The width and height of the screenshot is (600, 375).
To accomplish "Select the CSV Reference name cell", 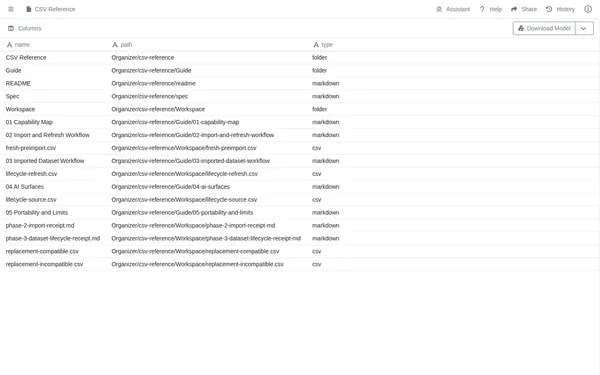I will coord(26,57).
